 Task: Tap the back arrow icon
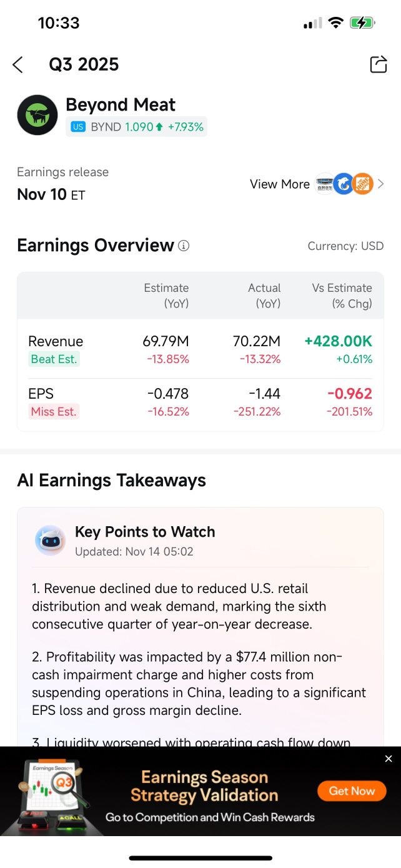tap(17, 64)
